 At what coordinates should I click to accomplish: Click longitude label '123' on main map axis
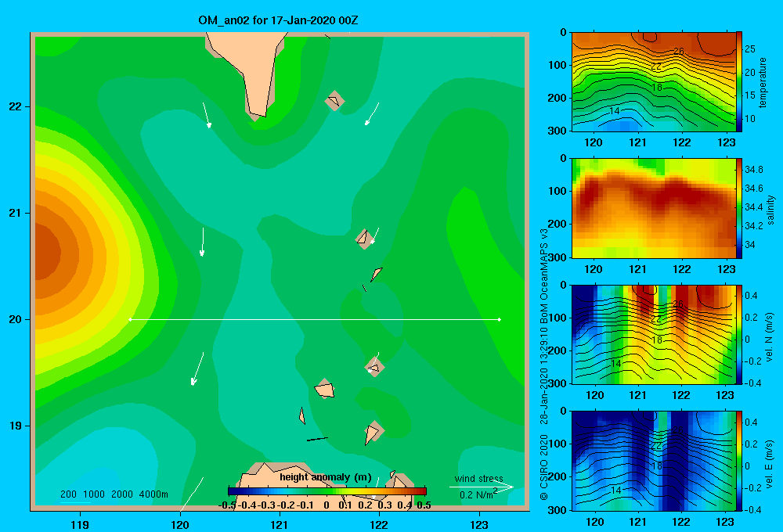[x=479, y=524]
